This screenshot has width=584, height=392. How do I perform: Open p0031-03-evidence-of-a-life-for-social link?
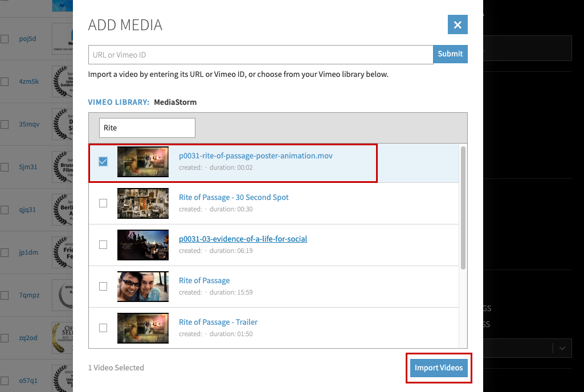243,239
